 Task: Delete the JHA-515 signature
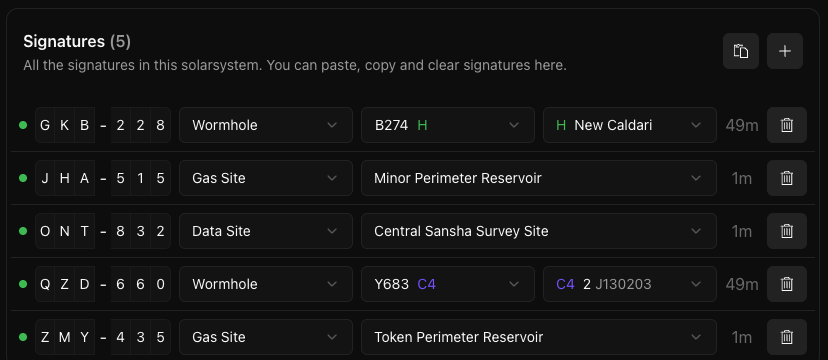click(x=787, y=178)
